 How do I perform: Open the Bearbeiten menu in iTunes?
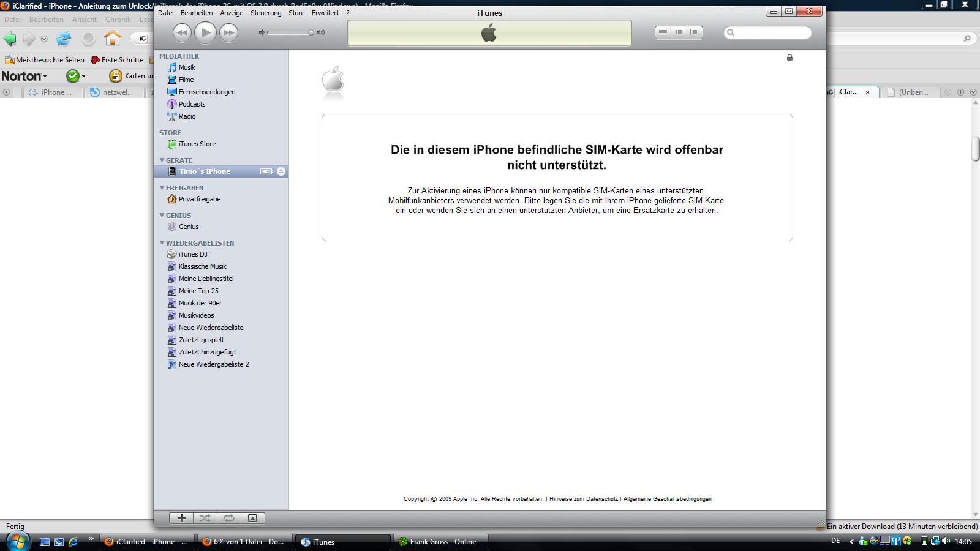pyautogui.click(x=197, y=13)
